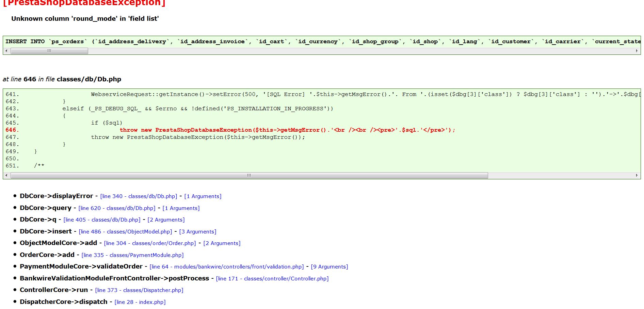Image resolution: width=644 pixels, height=309 pixels.
Task: Click the DbCore->displayError stack entry name
Action: 57,196
